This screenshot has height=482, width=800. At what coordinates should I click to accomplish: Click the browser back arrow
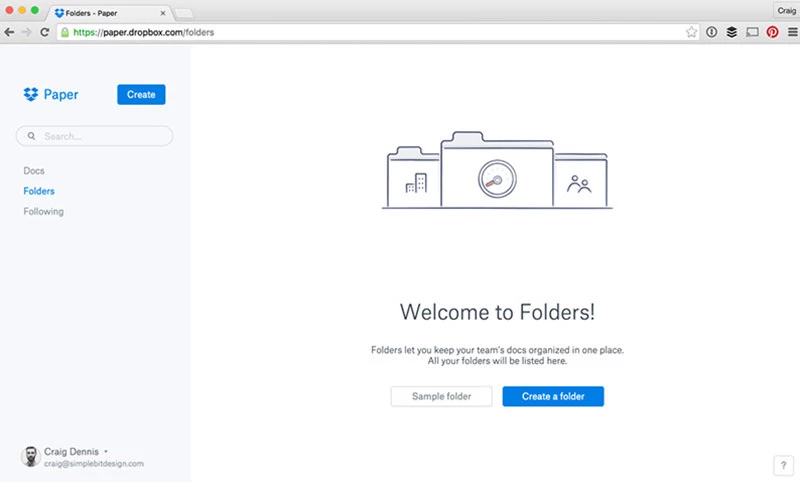coord(9,32)
